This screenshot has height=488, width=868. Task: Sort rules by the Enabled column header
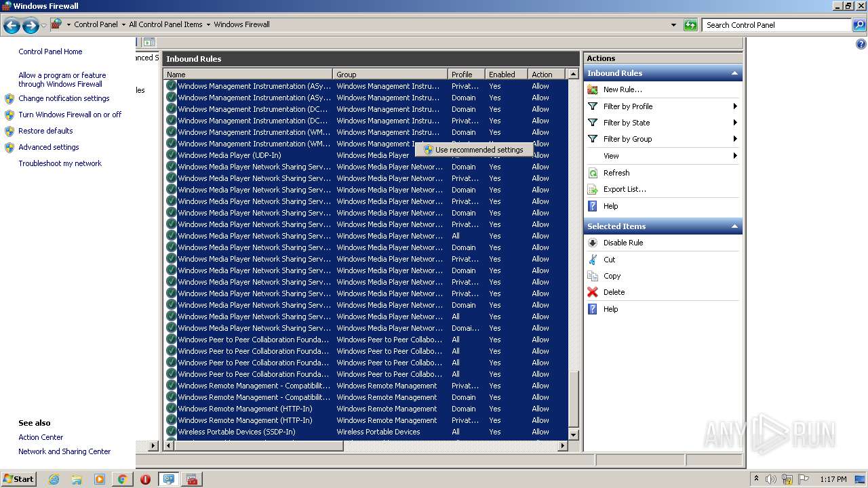click(507, 75)
